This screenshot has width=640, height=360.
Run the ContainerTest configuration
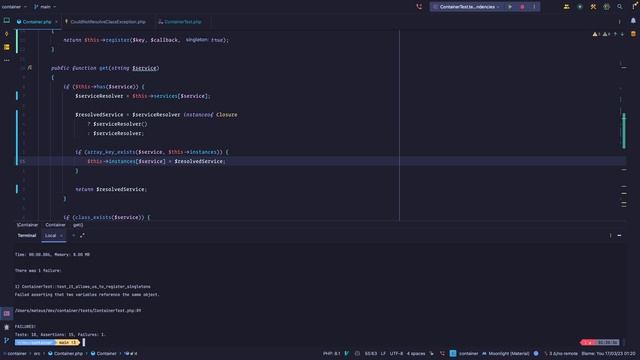pyautogui.click(x=510, y=7)
